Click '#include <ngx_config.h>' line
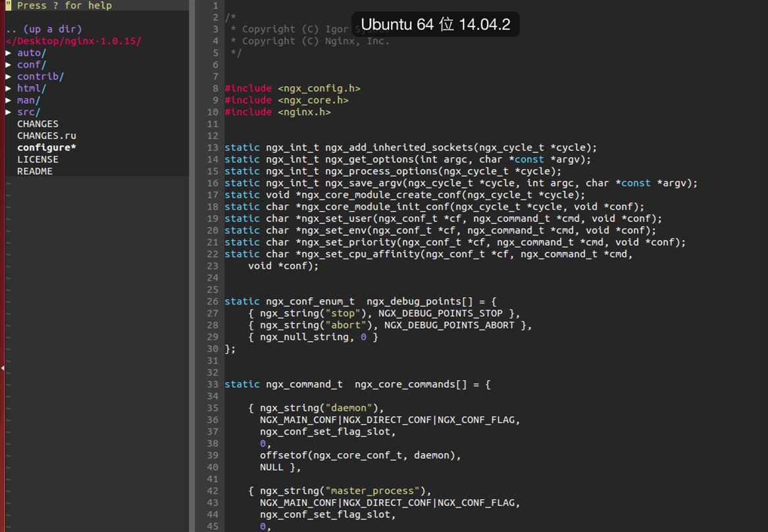This screenshot has height=532, width=768. [292, 88]
